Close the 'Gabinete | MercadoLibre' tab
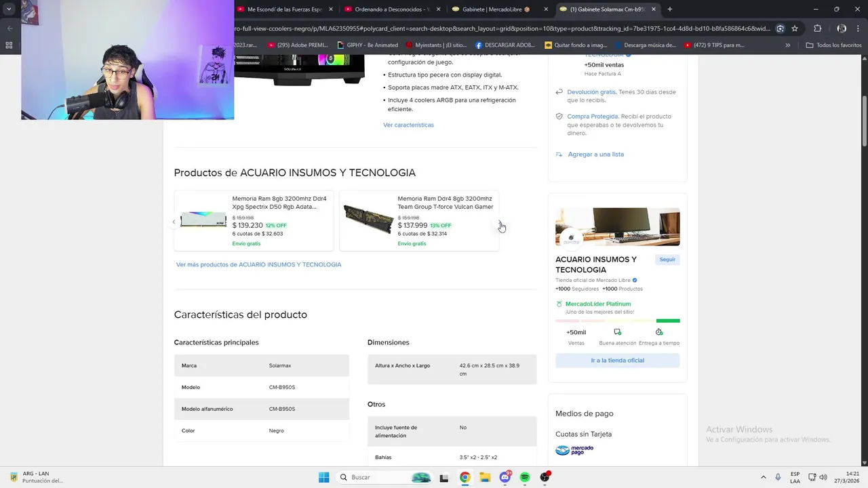This screenshot has width=868, height=488. point(546,9)
